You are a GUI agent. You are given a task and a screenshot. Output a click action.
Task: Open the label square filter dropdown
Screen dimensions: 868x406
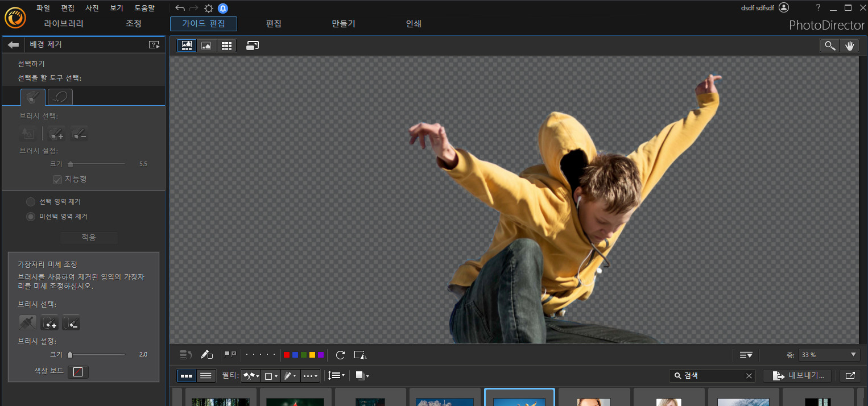[x=271, y=376]
